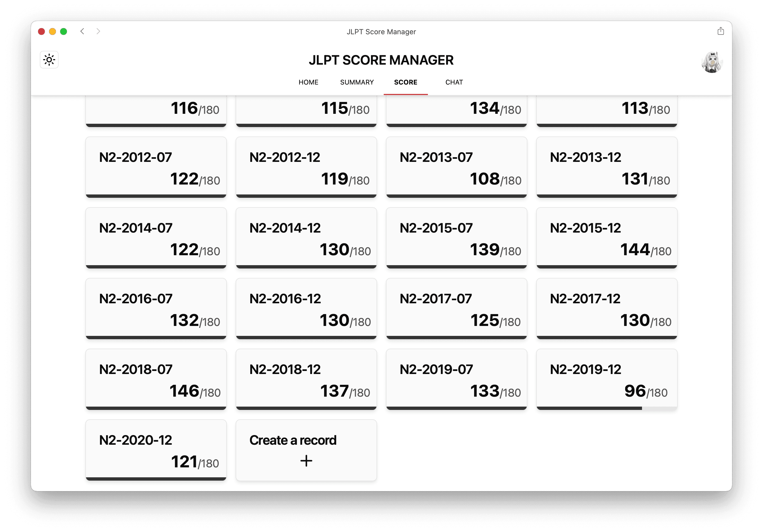Click the light/dark mode toggle icon
The width and height of the screenshot is (763, 532).
[x=49, y=60]
